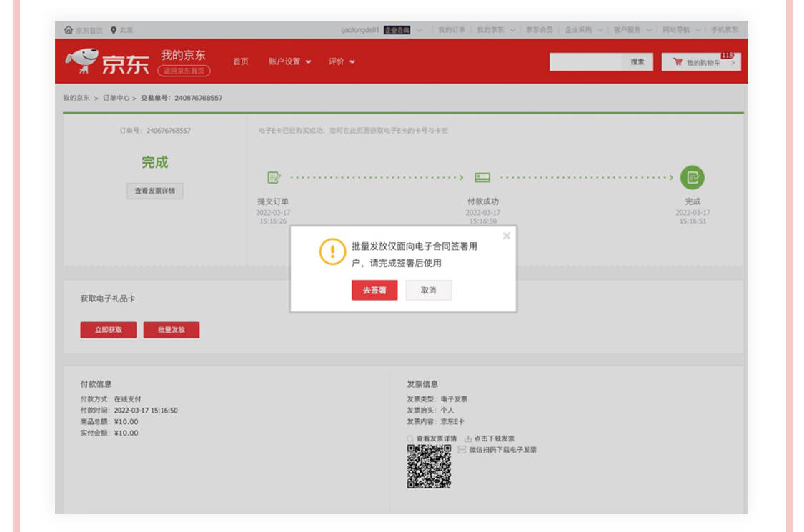Click the 去签署 button
This screenshot has width=804, height=532.
coord(374,290)
